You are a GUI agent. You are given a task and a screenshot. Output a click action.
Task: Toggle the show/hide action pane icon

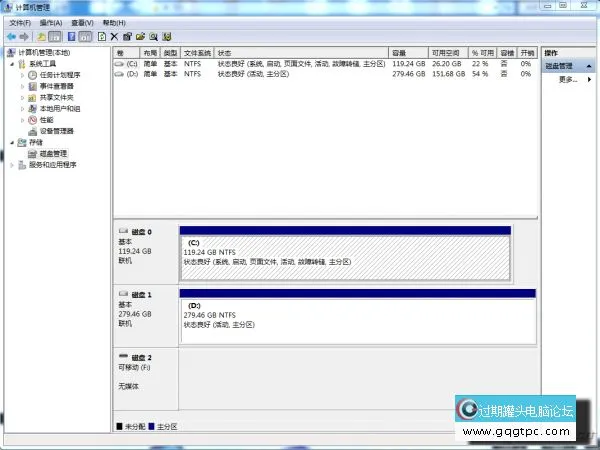[85, 37]
